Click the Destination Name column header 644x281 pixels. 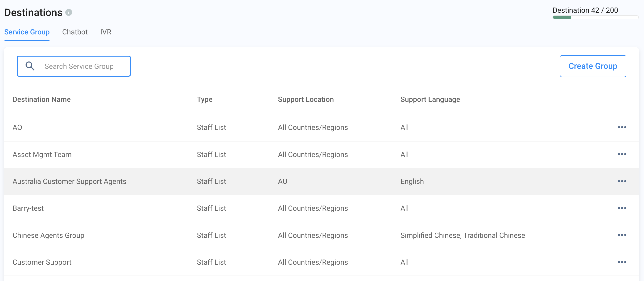[41, 99]
